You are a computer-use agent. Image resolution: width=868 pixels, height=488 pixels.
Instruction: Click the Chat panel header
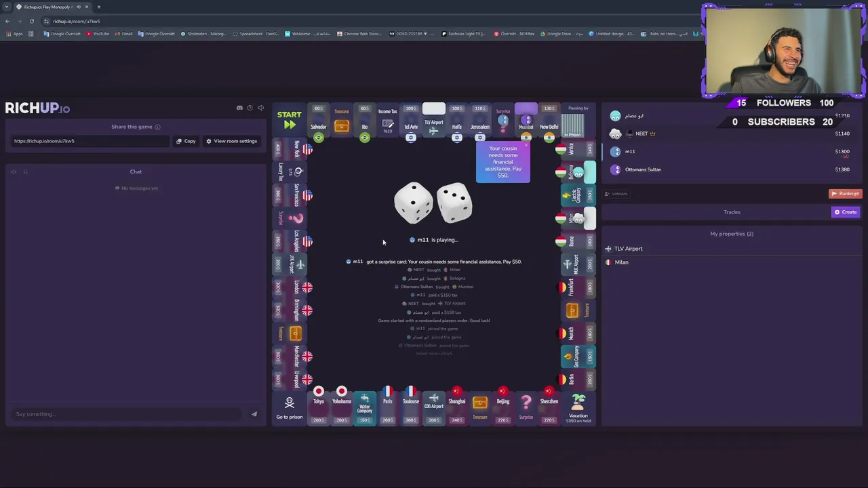pos(136,171)
